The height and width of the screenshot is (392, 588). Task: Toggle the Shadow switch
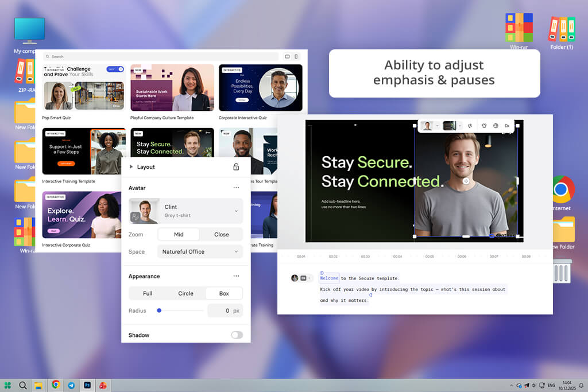point(237,335)
